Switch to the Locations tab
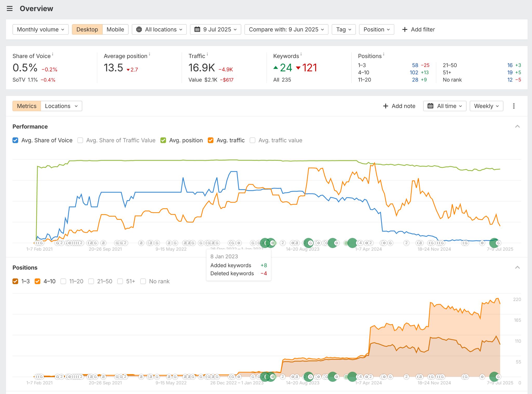The height and width of the screenshot is (394, 532). click(58, 106)
